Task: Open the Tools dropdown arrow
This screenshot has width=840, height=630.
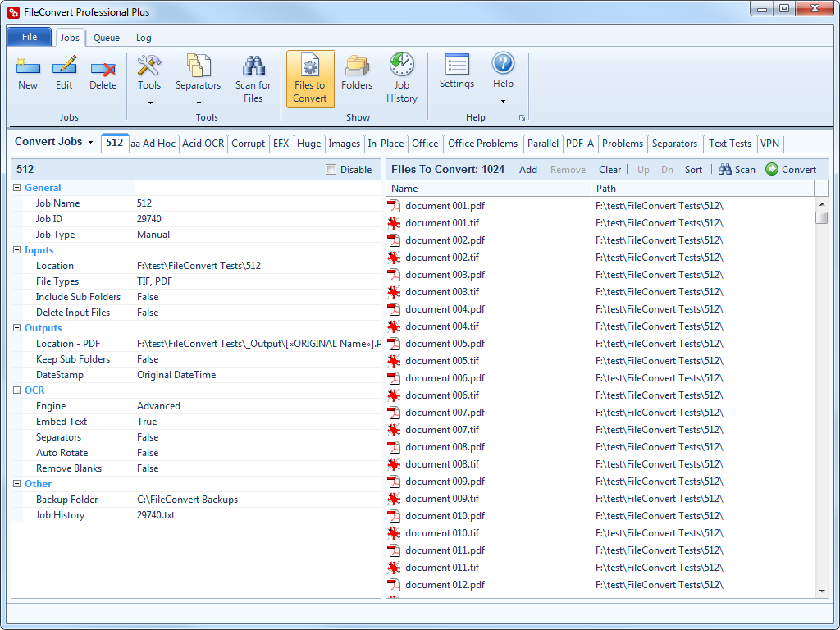Action: (149, 103)
